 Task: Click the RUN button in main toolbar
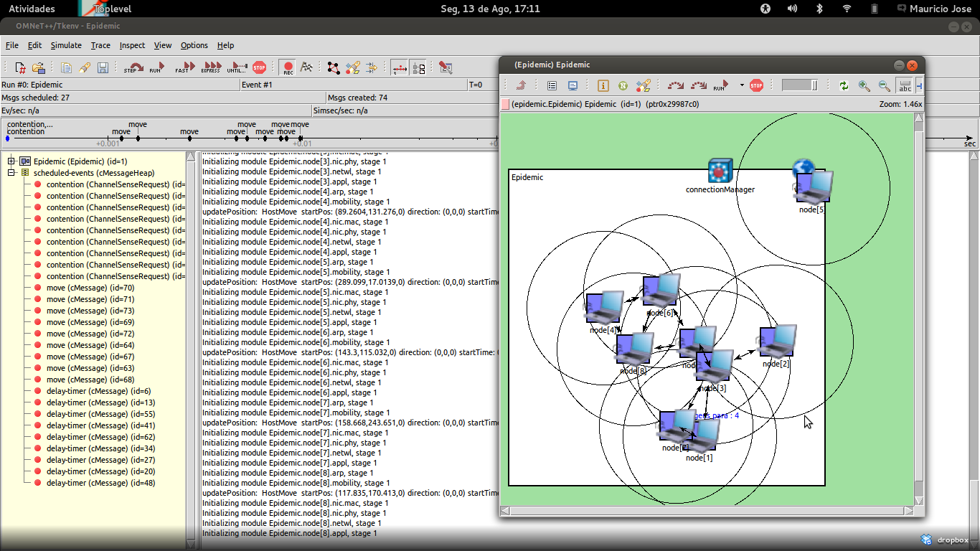[x=156, y=67]
